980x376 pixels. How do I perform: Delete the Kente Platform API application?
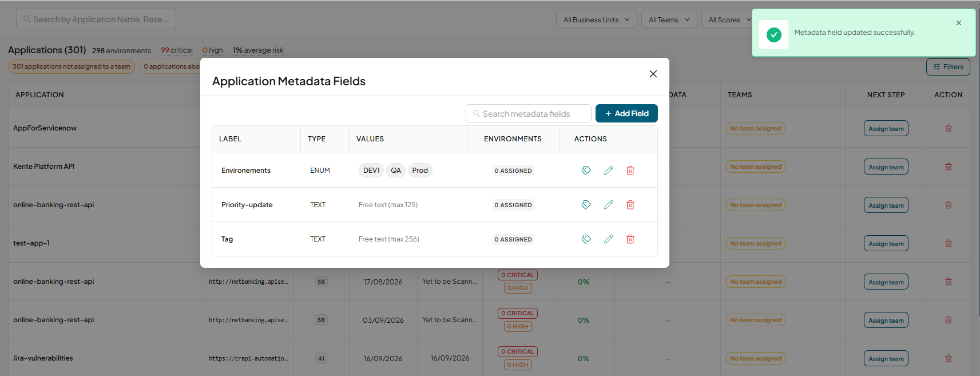point(948,167)
